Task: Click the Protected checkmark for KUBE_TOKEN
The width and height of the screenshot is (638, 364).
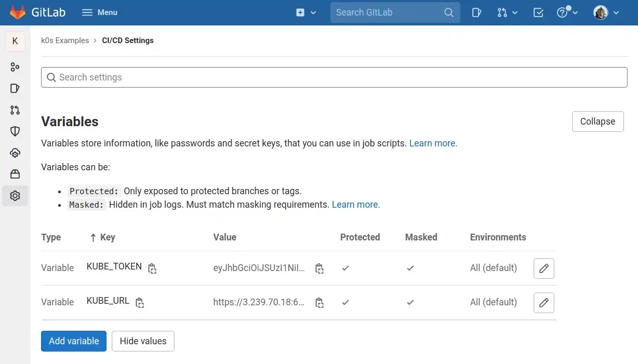Action: click(345, 268)
